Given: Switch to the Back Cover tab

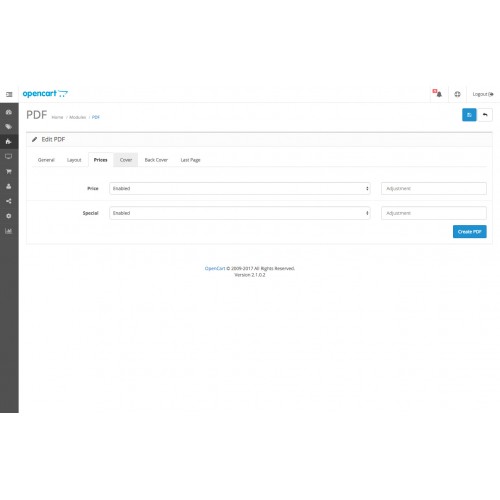Looking at the screenshot, I should (x=156, y=160).
